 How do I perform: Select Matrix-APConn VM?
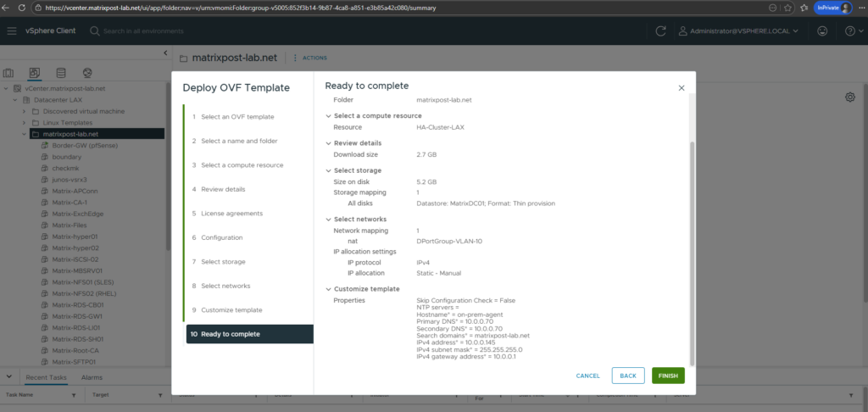pyautogui.click(x=75, y=191)
